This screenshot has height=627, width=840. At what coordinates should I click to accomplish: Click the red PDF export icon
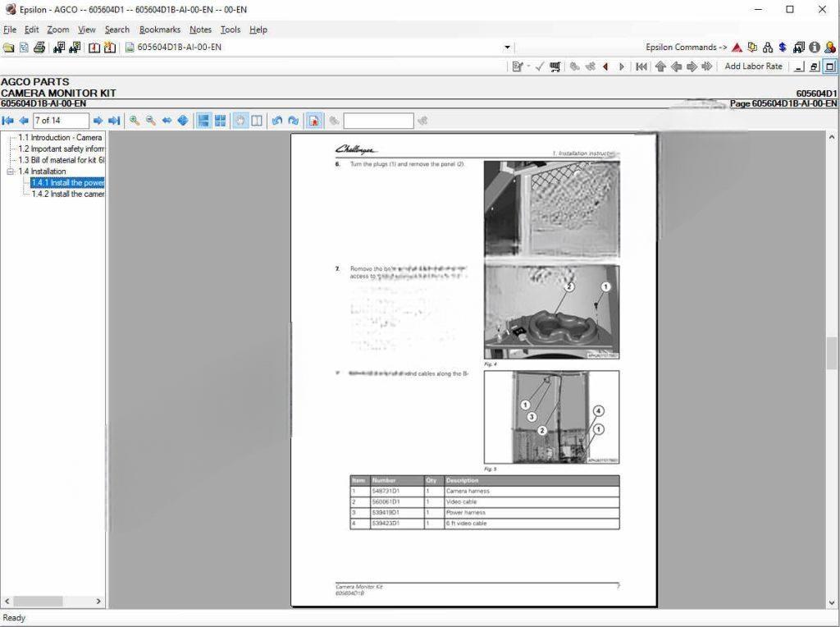tap(313, 121)
